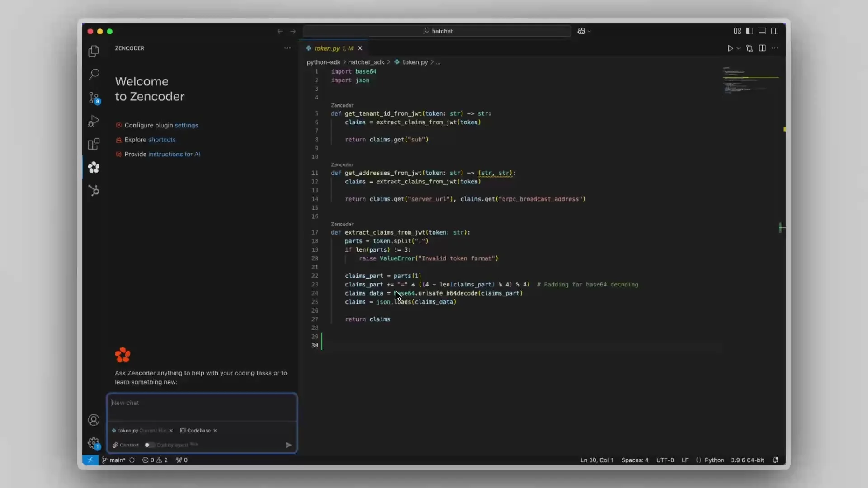Viewport: 868px width, 488px height.
Task: Select the Zencoder flower sidebar icon
Action: [94, 168]
